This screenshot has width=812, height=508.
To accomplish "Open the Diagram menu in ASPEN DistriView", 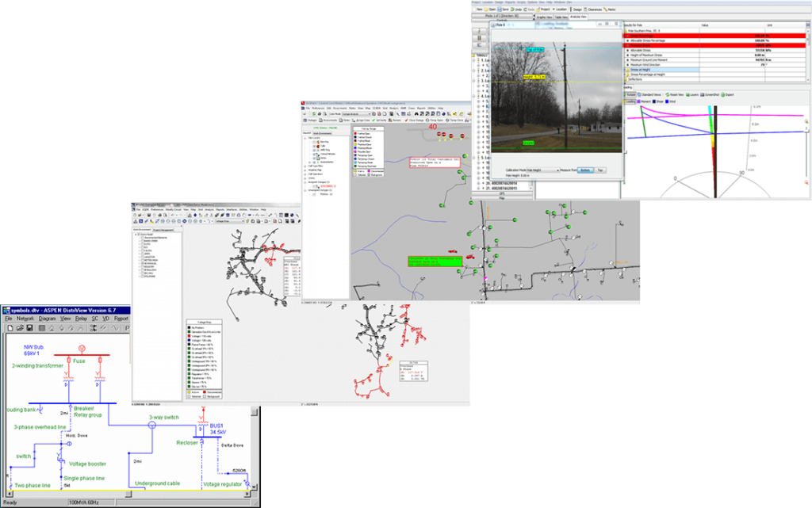I will click(x=47, y=319).
